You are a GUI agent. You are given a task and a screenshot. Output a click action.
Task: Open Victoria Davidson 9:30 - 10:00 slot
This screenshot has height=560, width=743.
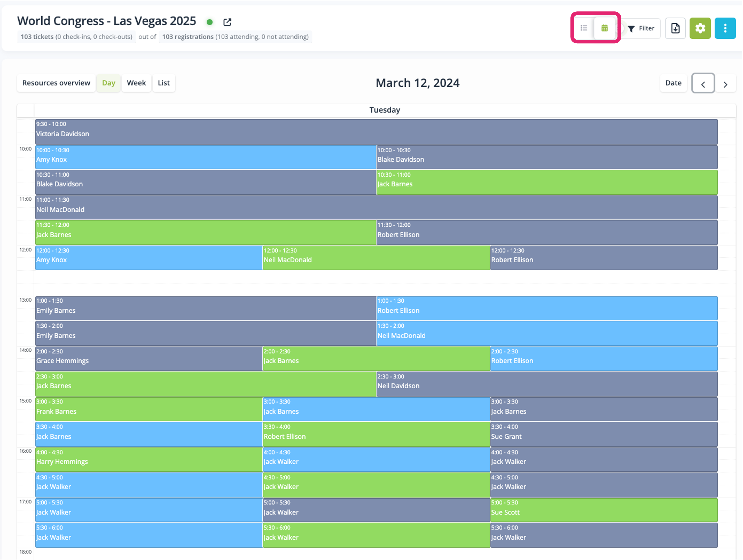376,132
